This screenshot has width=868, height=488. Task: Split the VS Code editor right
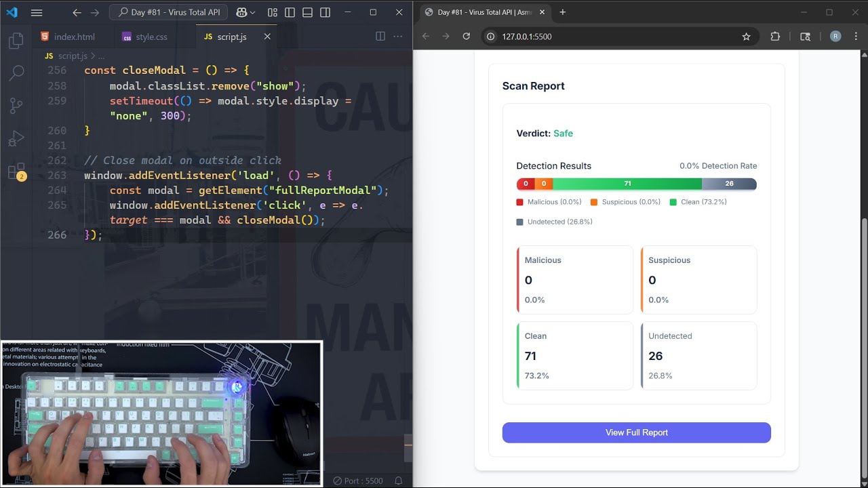[x=380, y=37]
